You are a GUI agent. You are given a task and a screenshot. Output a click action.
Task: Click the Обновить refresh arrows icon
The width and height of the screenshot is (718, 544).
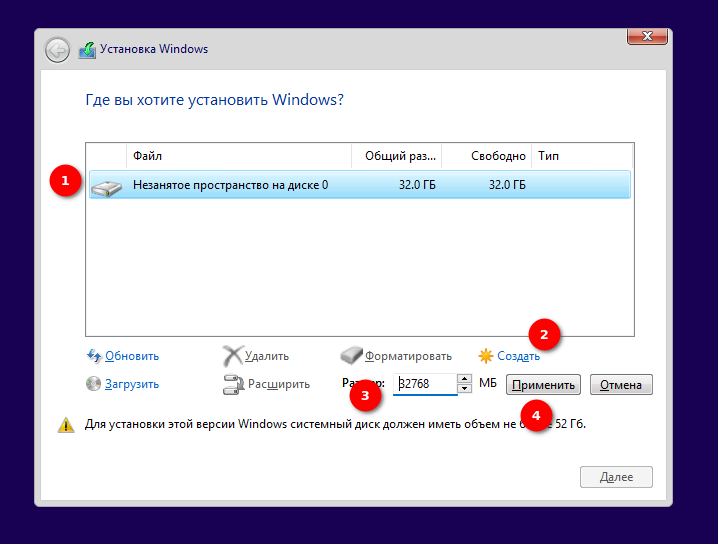pos(94,356)
